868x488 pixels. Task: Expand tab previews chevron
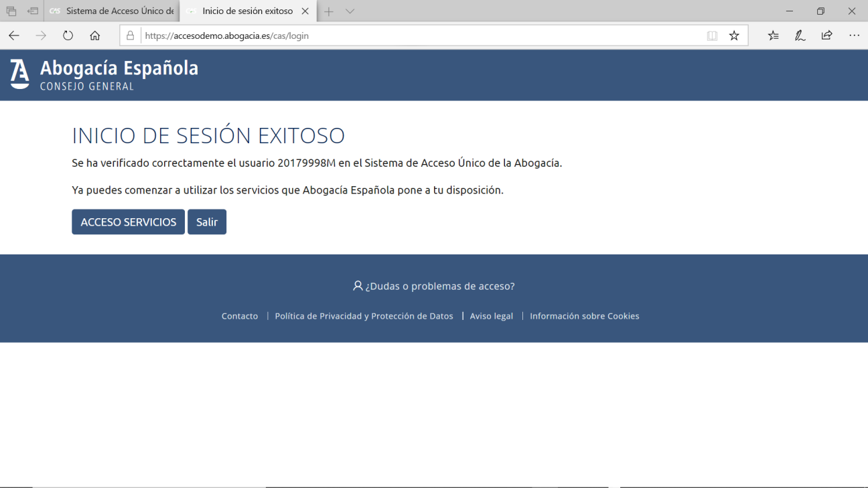[x=350, y=11]
